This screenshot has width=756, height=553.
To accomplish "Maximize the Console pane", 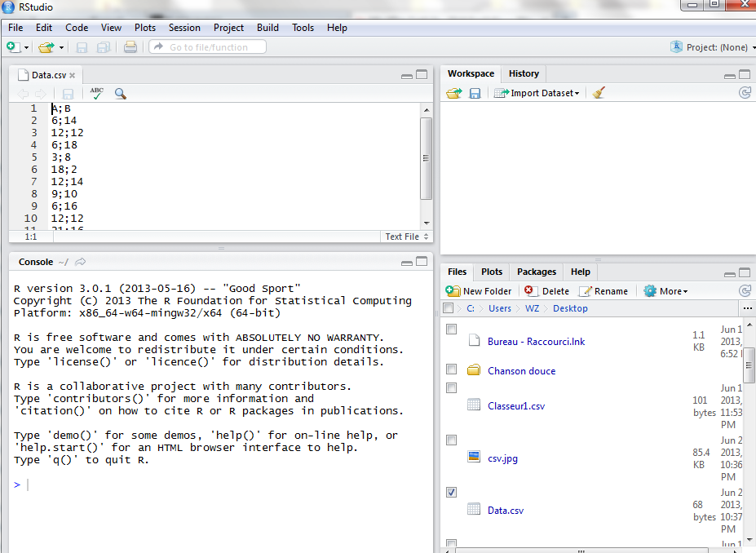I will click(422, 261).
